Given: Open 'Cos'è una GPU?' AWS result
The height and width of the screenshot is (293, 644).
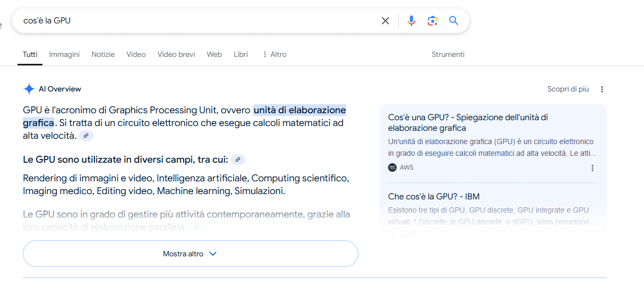Looking at the screenshot, I should [x=468, y=122].
